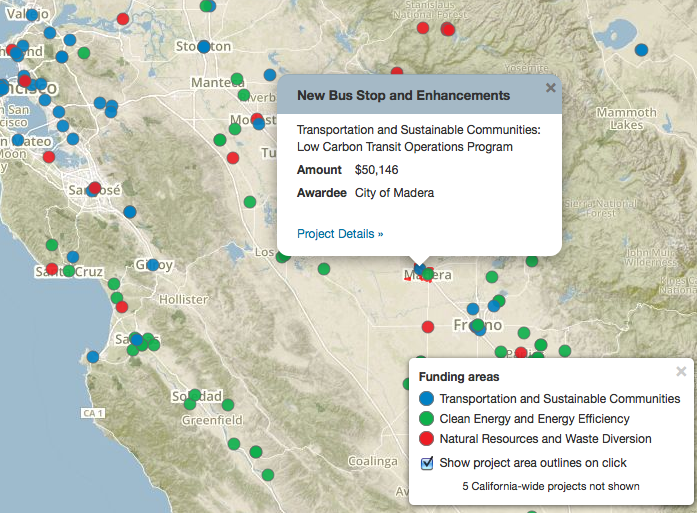Select the red marker north of Fresno
Screen dimensions: 697x513
coord(428,326)
